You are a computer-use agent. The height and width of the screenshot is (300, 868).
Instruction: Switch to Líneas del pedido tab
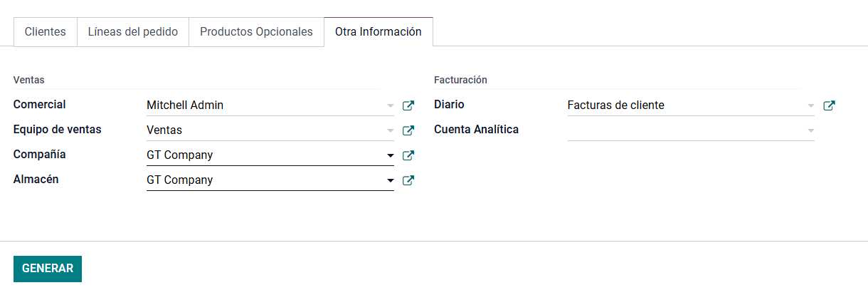132,32
